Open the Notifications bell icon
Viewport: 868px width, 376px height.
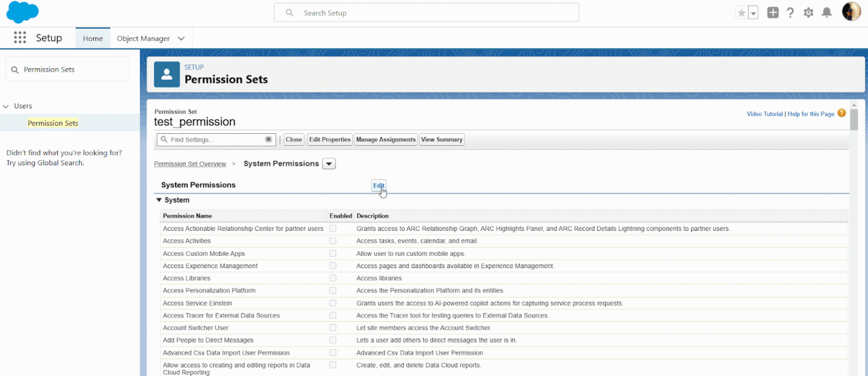pos(827,13)
